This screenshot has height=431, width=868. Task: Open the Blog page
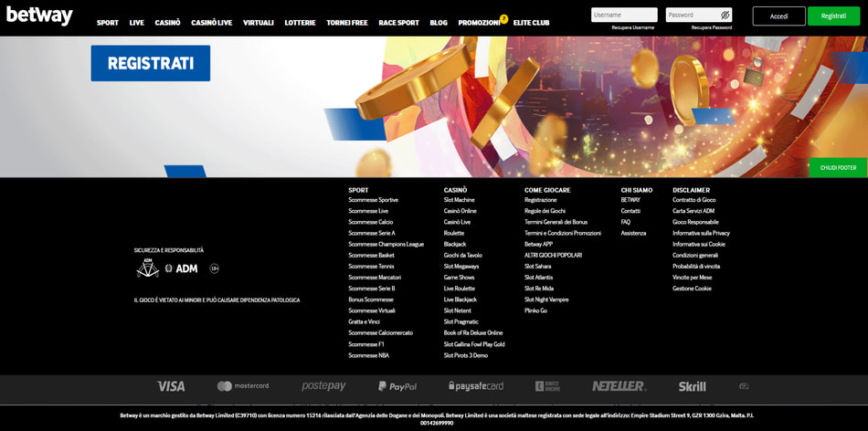[x=439, y=23]
